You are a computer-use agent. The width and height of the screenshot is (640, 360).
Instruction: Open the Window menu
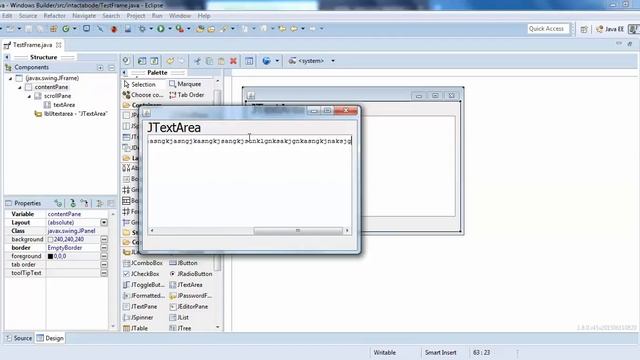(180, 16)
